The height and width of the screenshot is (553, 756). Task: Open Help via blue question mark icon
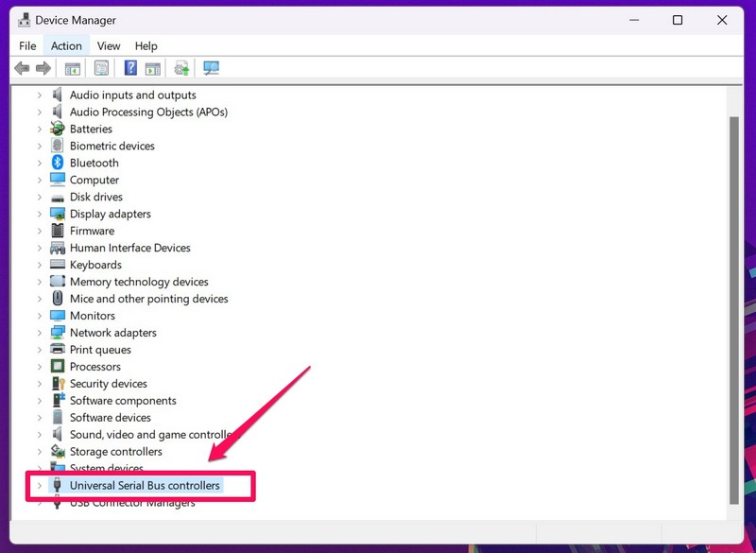130,68
